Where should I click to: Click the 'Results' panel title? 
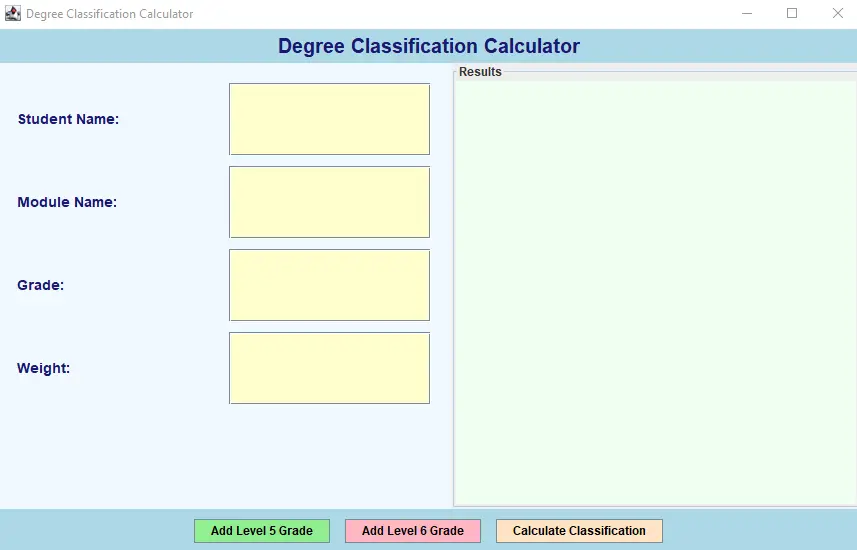point(480,72)
